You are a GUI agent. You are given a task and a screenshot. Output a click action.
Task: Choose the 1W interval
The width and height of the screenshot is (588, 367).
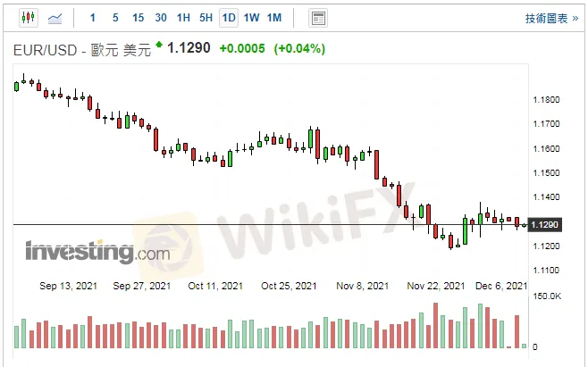(251, 17)
